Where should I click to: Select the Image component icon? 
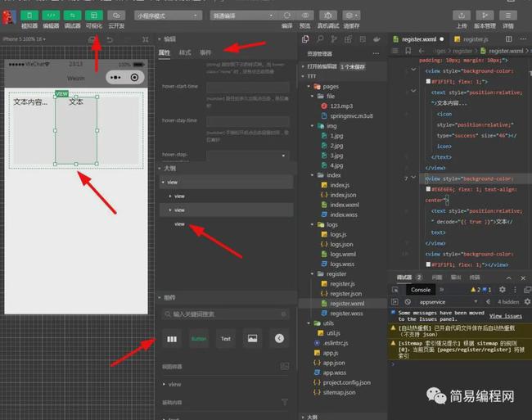[x=252, y=338]
